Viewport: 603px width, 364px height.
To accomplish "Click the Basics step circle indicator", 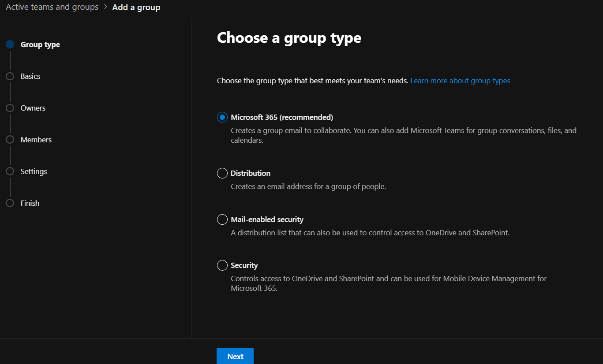I will tap(10, 76).
